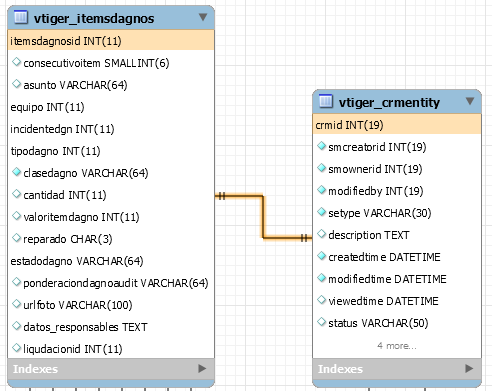Click the diamond icon beside urlfoto
492x391 pixels.
click(x=16, y=304)
